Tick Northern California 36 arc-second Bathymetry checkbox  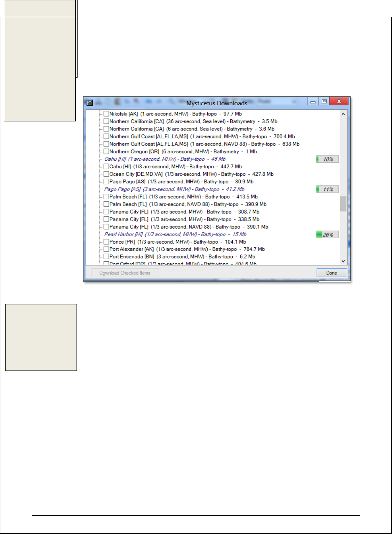pyautogui.click(x=106, y=121)
